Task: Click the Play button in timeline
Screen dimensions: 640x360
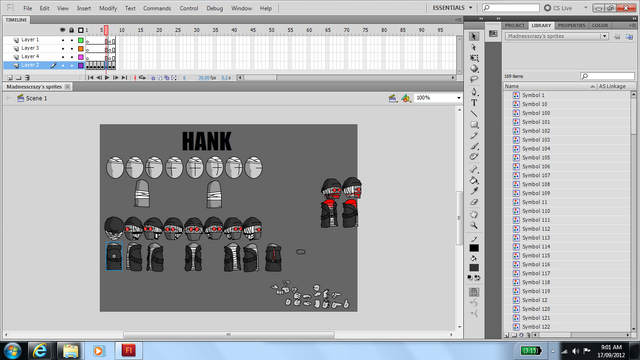Action: click(107, 78)
